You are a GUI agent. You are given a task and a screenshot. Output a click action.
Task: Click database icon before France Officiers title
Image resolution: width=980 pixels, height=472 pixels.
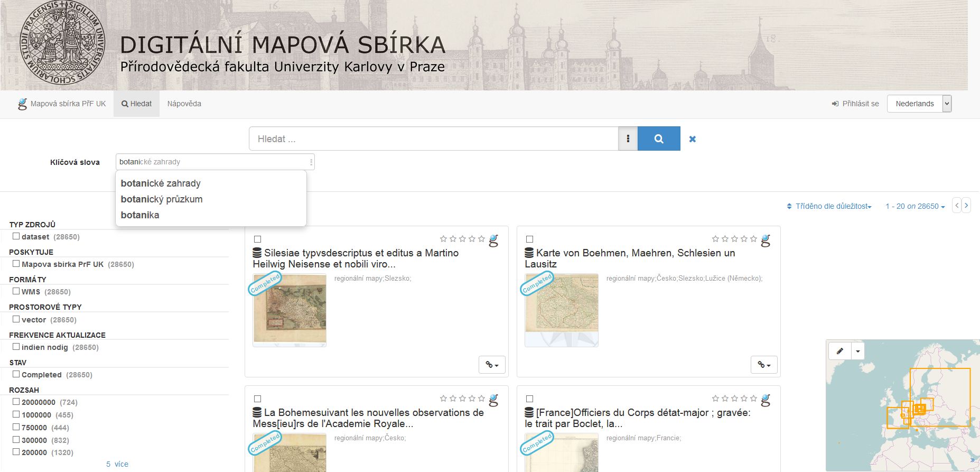coord(529,412)
